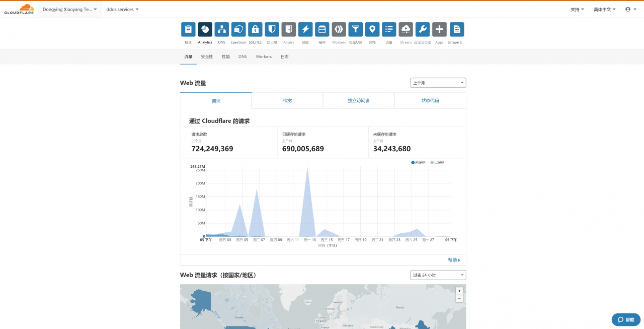Viewport: 644px width, 329px height.
Task: Open the Overview (概述) clipboard icon
Action: pos(188,29)
